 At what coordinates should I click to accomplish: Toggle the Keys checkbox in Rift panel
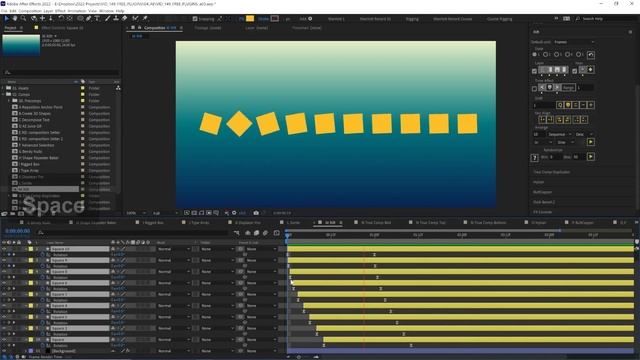click(574, 71)
